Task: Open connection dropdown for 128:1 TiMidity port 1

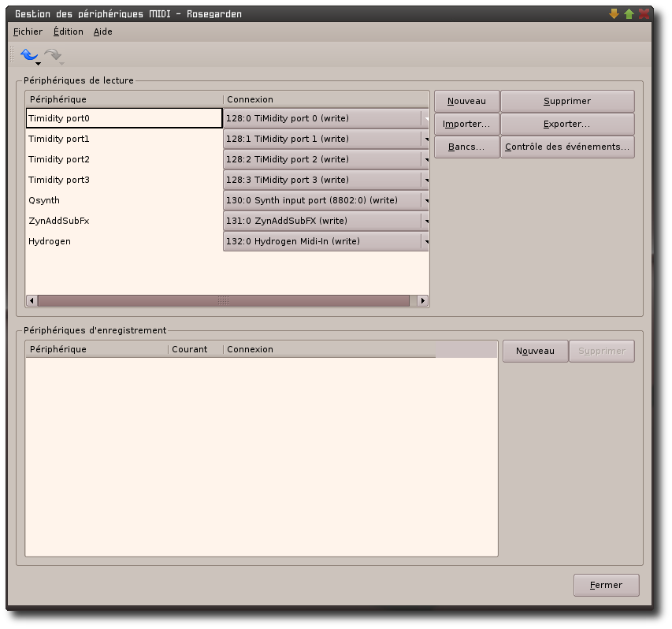Action: pos(325,139)
